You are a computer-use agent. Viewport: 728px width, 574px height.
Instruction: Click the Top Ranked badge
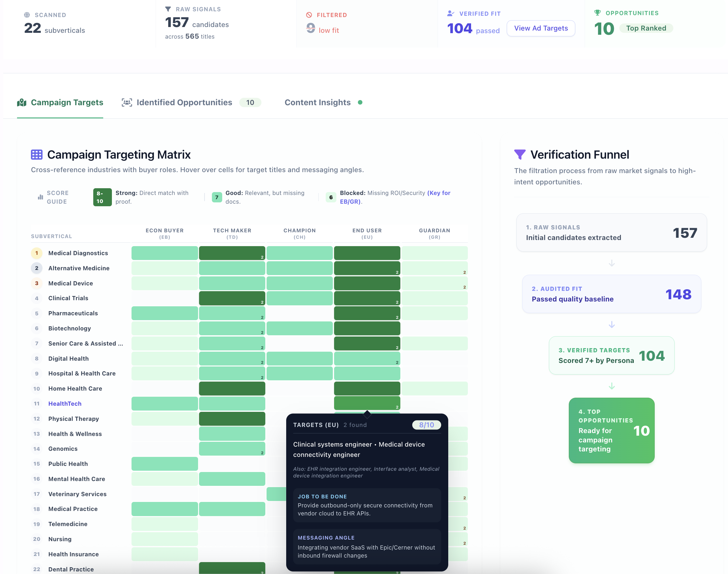[x=646, y=28]
